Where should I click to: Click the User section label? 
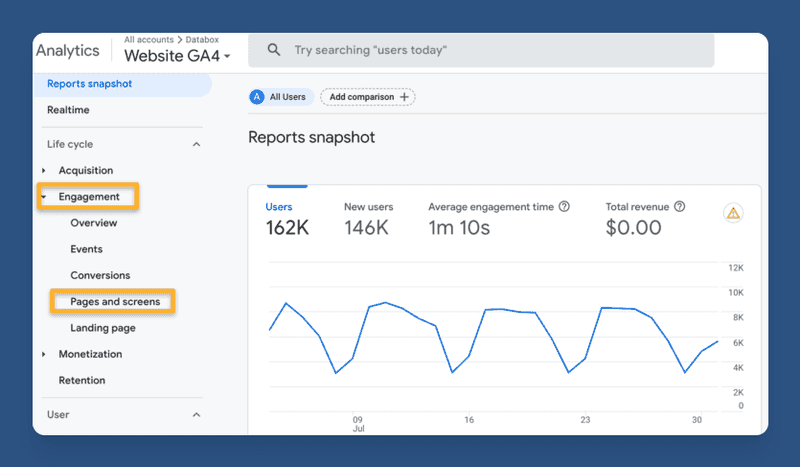point(58,415)
